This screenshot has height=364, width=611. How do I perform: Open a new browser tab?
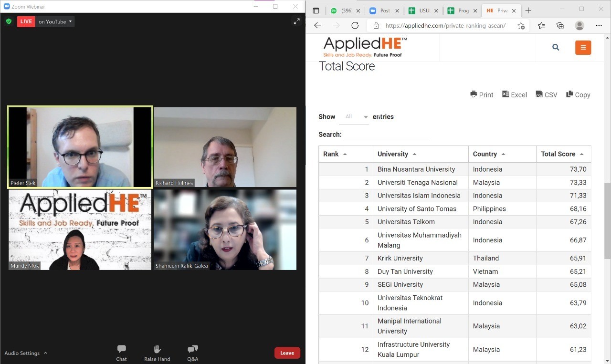coord(528,10)
